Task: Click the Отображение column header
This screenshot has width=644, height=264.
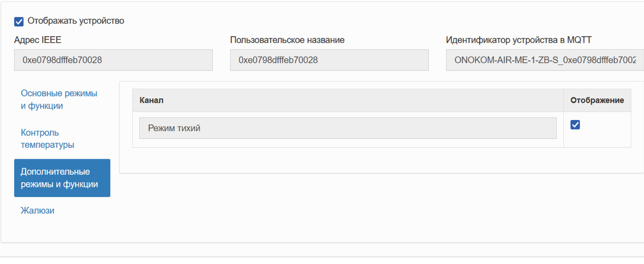Action: click(x=597, y=100)
